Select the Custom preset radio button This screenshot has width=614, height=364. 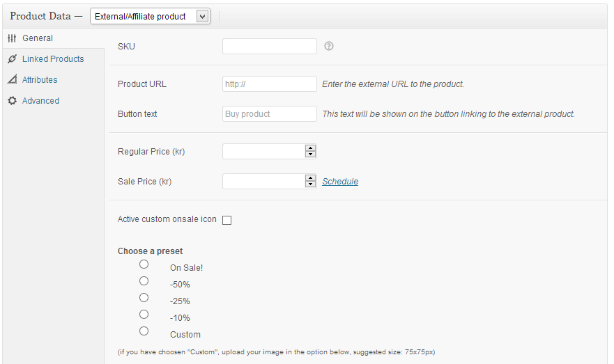144,331
